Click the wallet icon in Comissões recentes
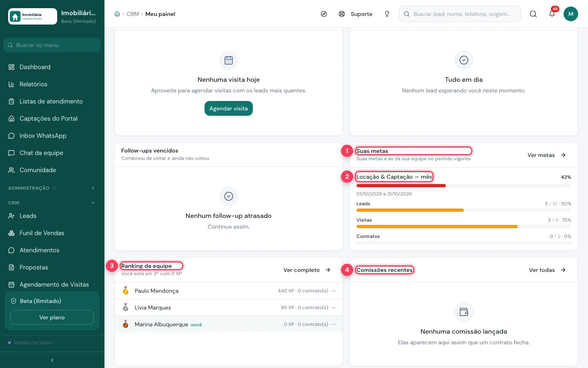588x368 pixels. pyautogui.click(x=464, y=312)
